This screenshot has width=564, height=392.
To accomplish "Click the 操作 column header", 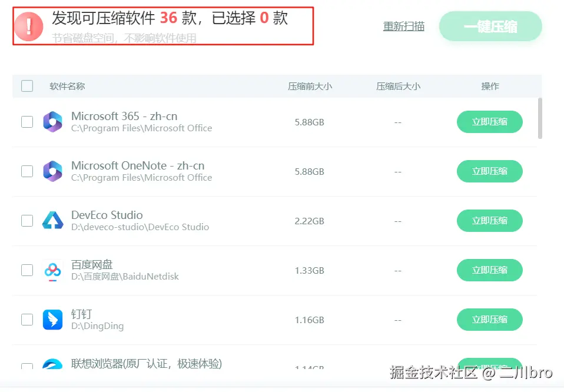I will tap(490, 87).
